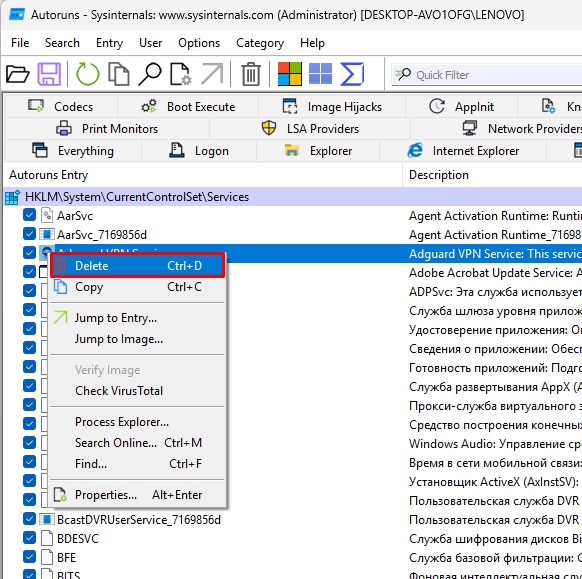Toggle checkbox of ADPSvc row
Viewport: 582px width, 579px height.
29,291
